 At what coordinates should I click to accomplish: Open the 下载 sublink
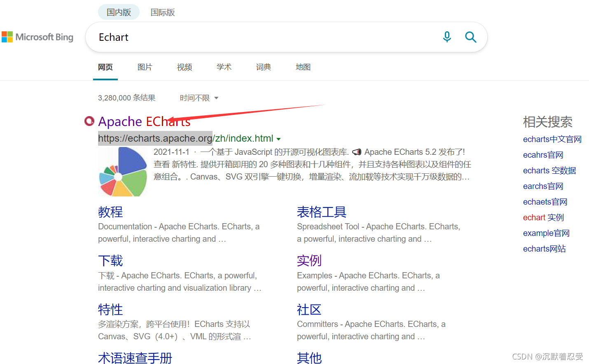pos(110,261)
